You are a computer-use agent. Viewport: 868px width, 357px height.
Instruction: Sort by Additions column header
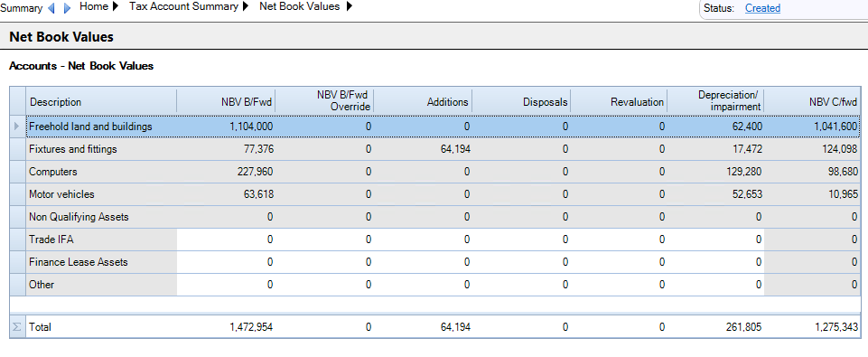coord(423,102)
